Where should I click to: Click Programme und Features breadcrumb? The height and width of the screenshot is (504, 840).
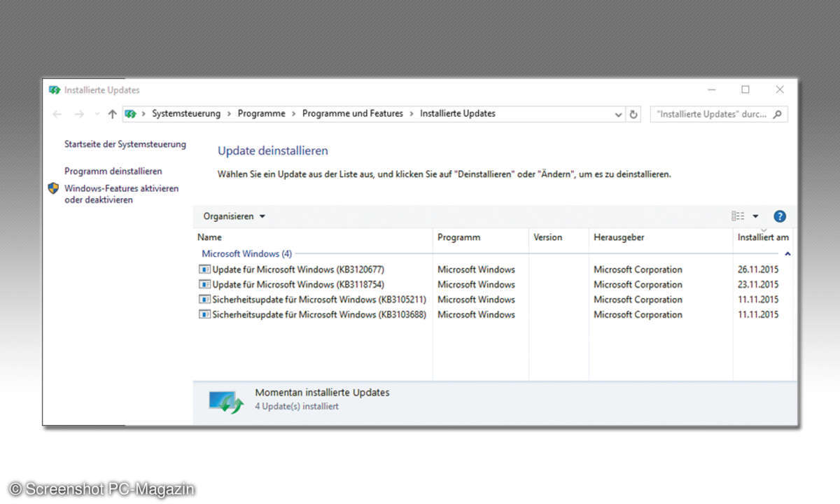(353, 113)
